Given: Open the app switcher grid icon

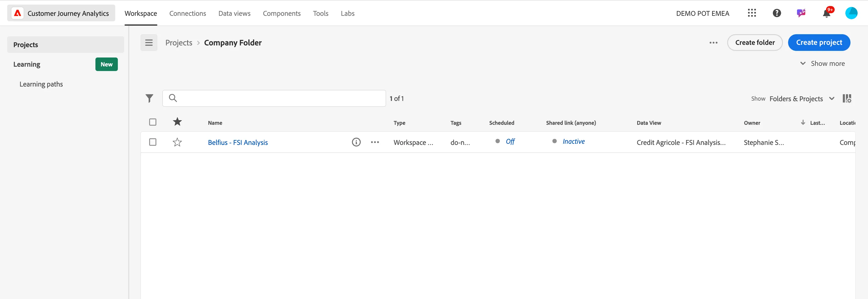Looking at the screenshot, I should (752, 13).
